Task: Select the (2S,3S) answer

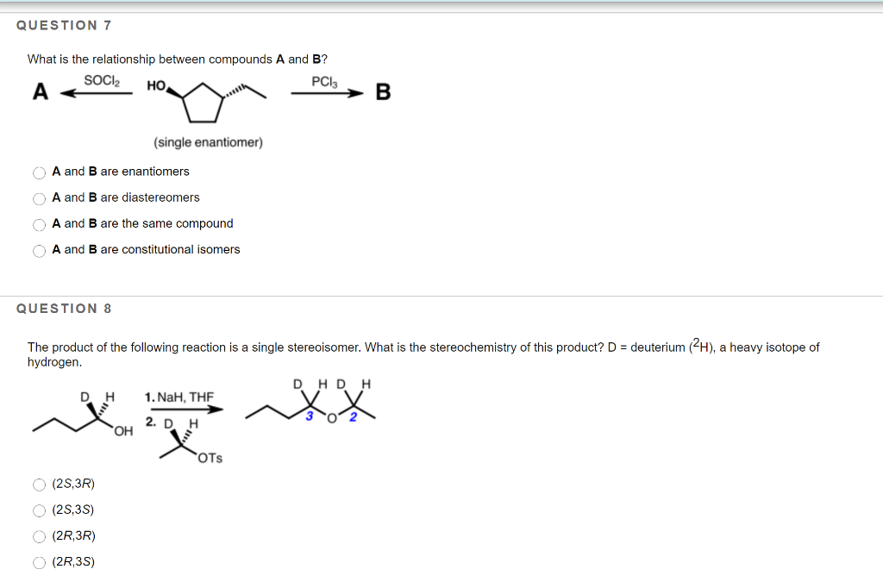Action: (x=39, y=510)
